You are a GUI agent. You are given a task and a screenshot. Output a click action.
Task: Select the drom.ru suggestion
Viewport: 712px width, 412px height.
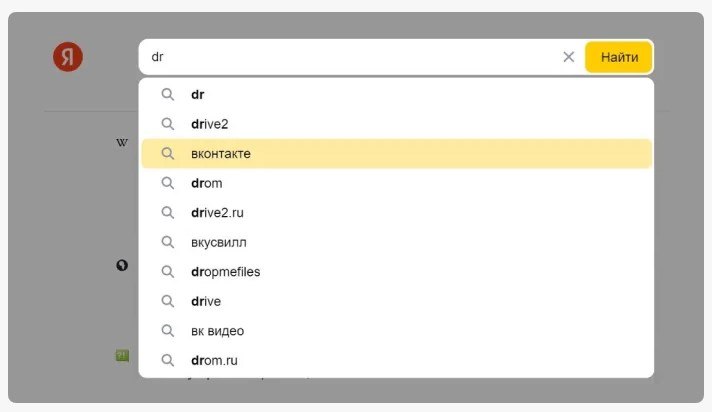coord(396,360)
